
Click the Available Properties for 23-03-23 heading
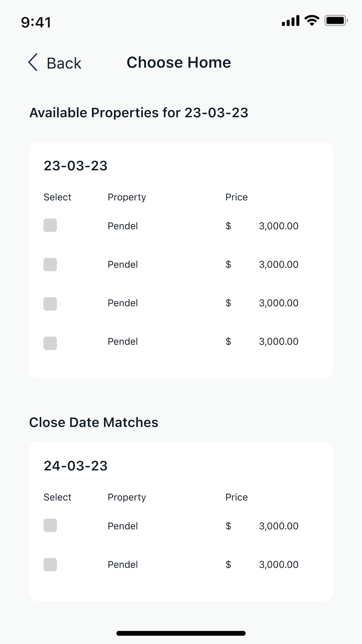(139, 113)
